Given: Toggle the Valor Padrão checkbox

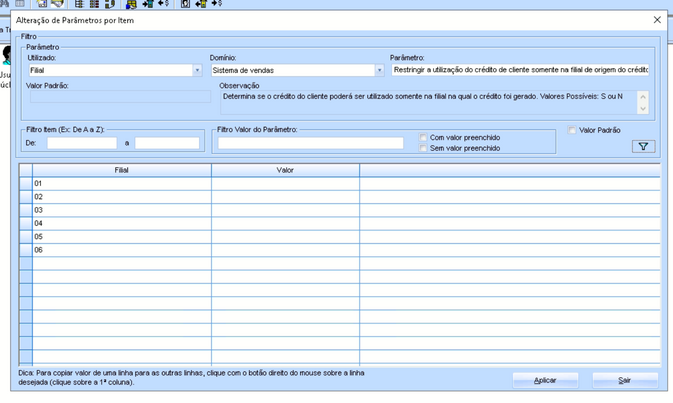Looking at the screenshot, I should tap(572, 130).
